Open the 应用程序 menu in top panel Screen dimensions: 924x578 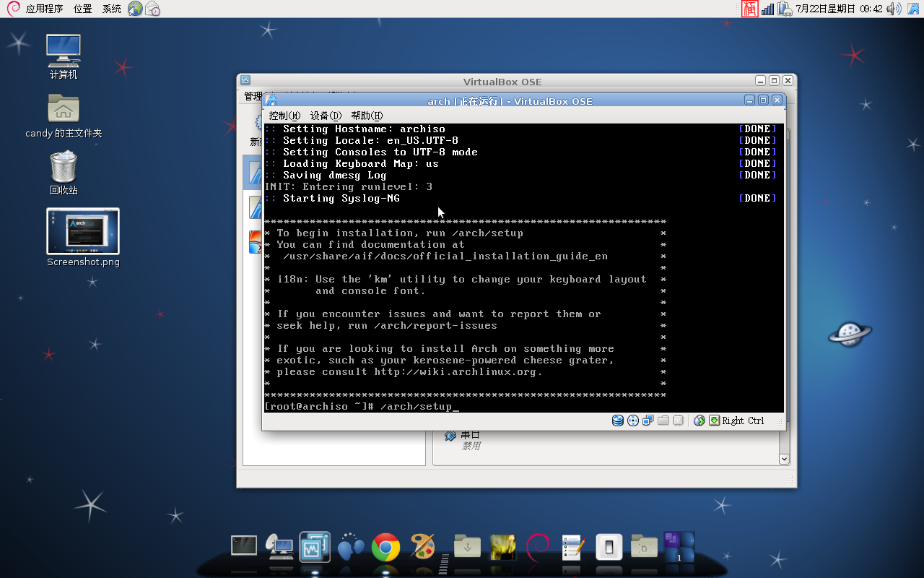tap(44, 9)
